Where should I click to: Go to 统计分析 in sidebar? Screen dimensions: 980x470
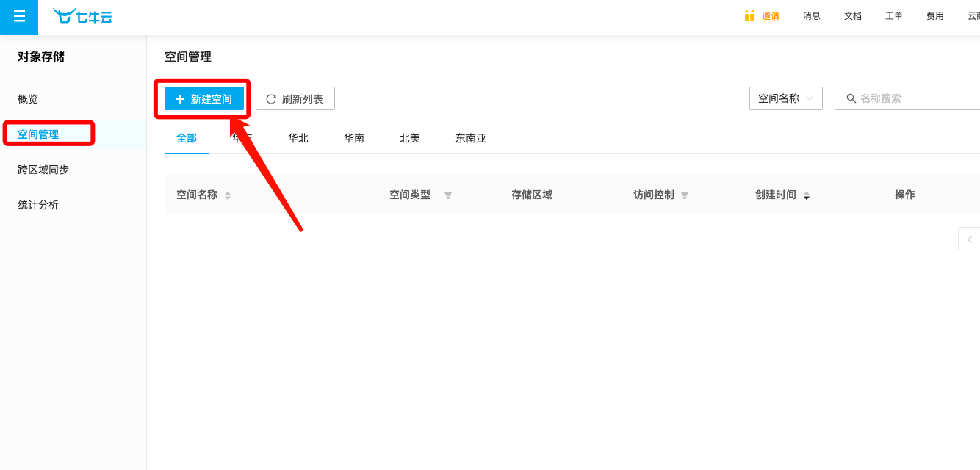[x=38, y=205]
